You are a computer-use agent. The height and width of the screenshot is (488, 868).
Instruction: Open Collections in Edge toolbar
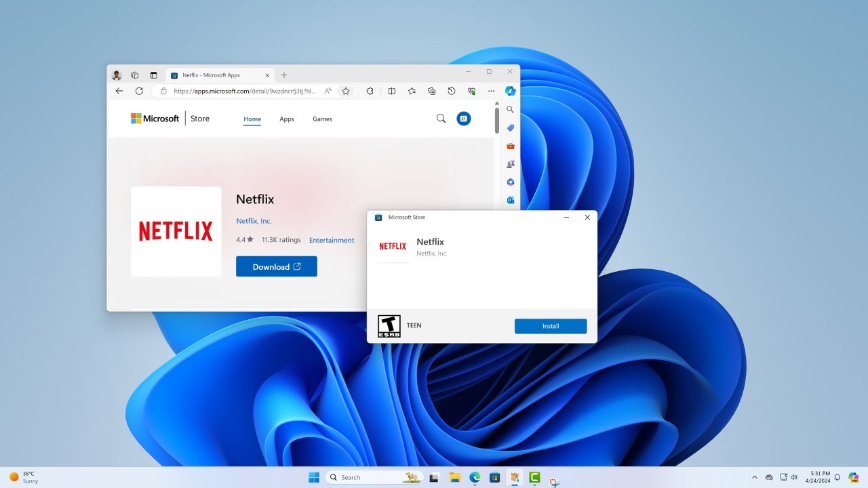[x=431, y=91]
